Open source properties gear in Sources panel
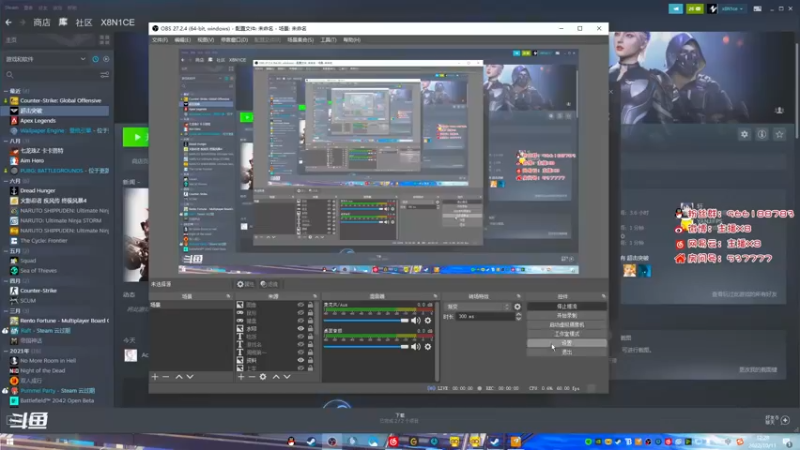Viewport: 800px width, 450px height. pyautogui.click(x=263, y=377)
